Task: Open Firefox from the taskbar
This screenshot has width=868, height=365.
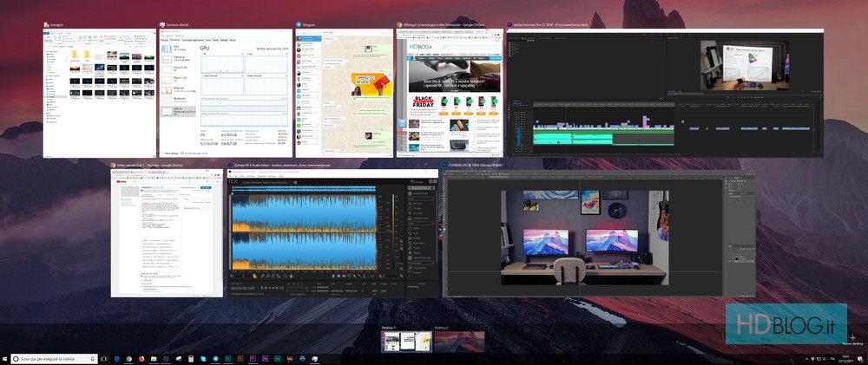Action: 141,359
